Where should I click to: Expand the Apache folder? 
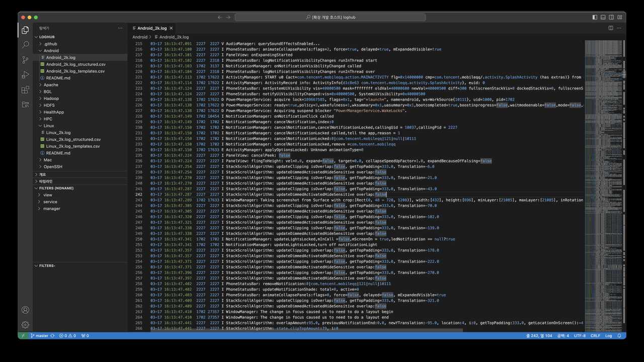point(80,85)
